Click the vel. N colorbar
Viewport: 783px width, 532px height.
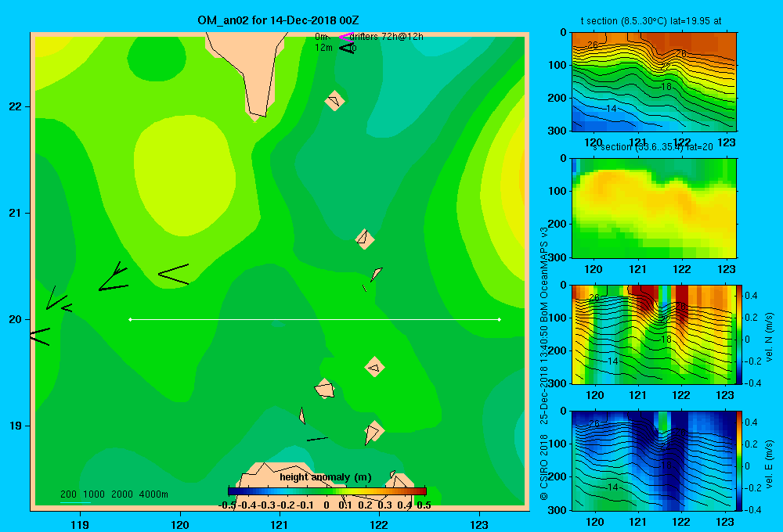(740, 334)
